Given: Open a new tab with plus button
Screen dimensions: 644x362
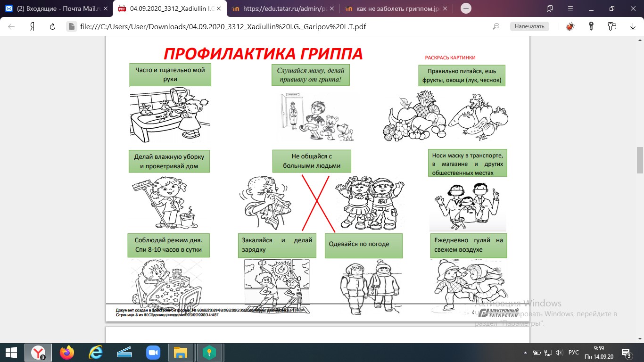Looking at the screenshot, I should point(466,8).
